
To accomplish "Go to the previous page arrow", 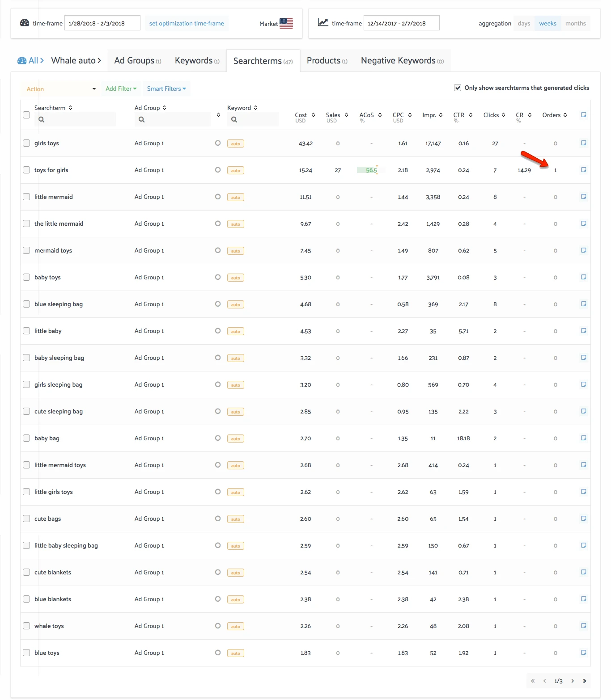I will coord(544,681).
